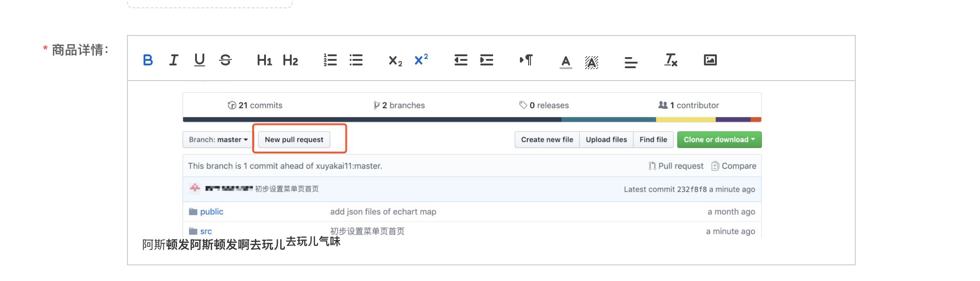This screenshot has width=980, height=281.
Task: Increase paragraph indent
Action: point(486,60)
